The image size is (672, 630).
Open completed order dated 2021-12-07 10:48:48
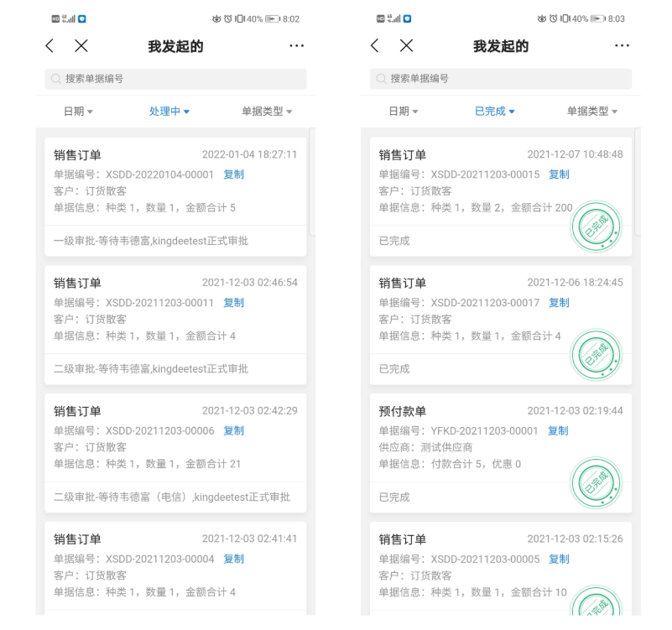501,197
